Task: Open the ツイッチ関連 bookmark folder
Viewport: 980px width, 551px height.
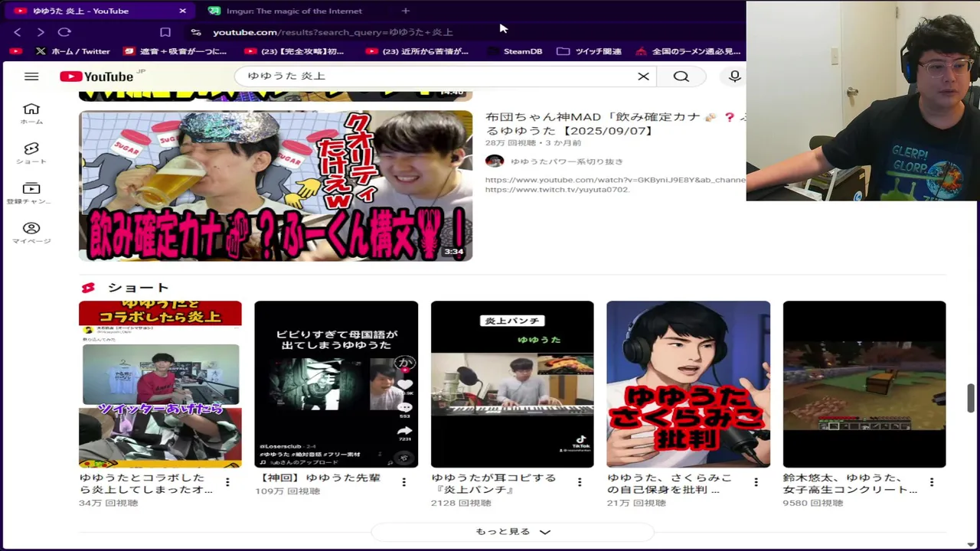Action: 589,51
